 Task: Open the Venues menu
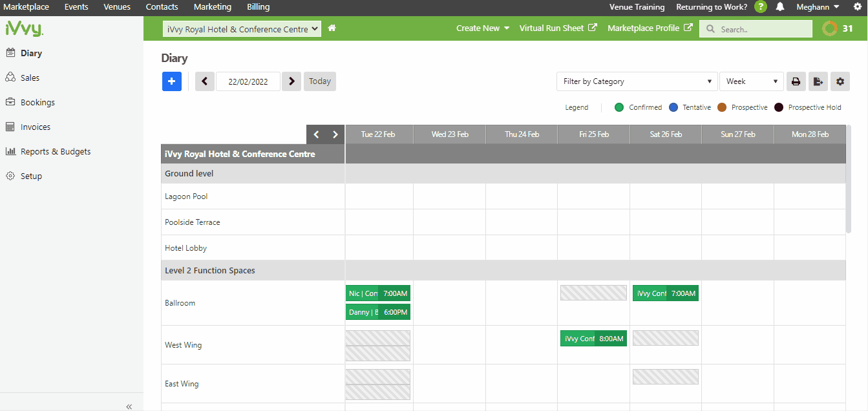pos(117,7)
